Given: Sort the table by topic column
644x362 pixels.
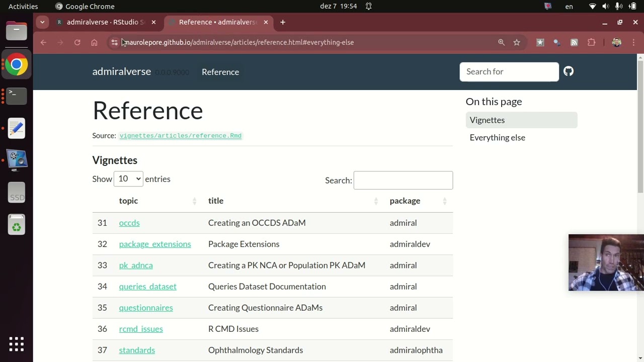Looking at the screenshot, I should click(157, 201).
